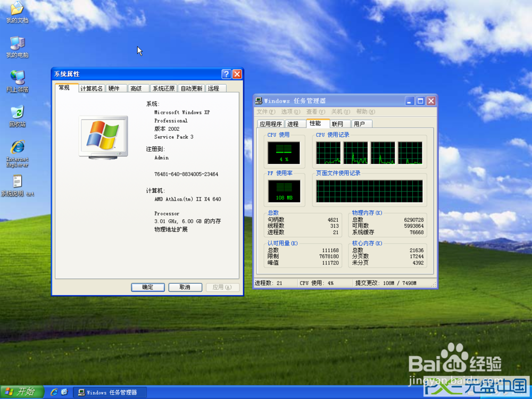Switch to the 计算机名 tab
Viewport: 532px width, 399px height.
(x=92, y=88)
